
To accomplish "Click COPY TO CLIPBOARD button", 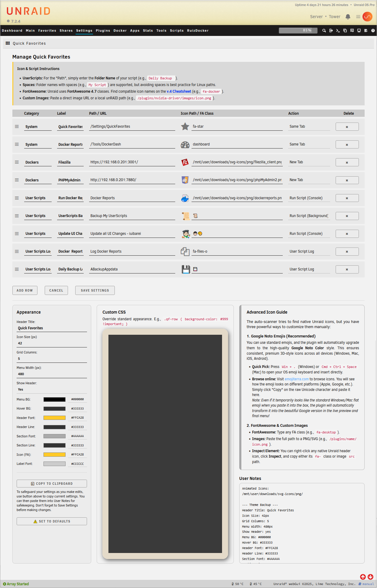I will pos(52,484).
